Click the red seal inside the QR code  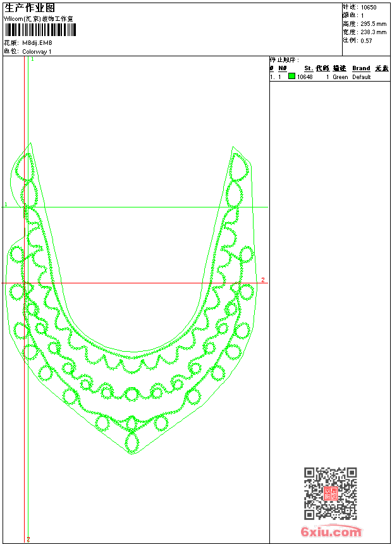pyautogui.click(x=330, y=493)
